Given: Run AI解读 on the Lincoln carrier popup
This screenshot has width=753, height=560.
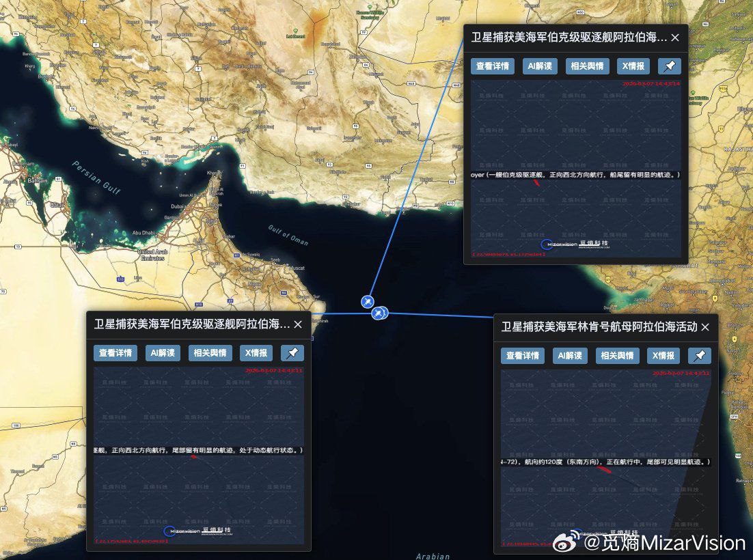Looking at the screenshot, I should click(x=570, y=356).
